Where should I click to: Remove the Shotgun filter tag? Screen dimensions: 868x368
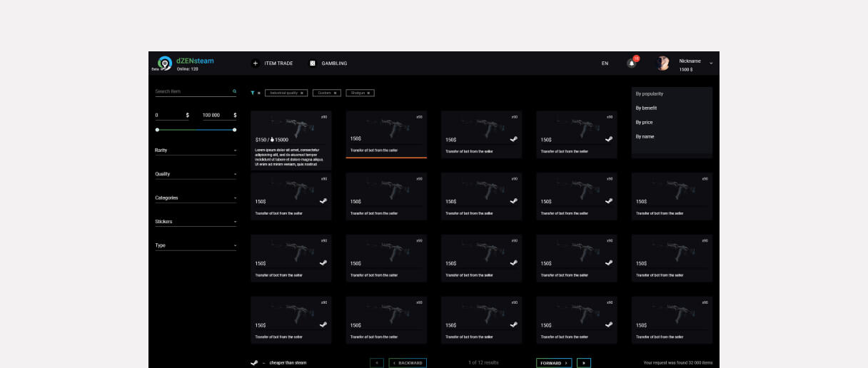click(x=369, y=93)
